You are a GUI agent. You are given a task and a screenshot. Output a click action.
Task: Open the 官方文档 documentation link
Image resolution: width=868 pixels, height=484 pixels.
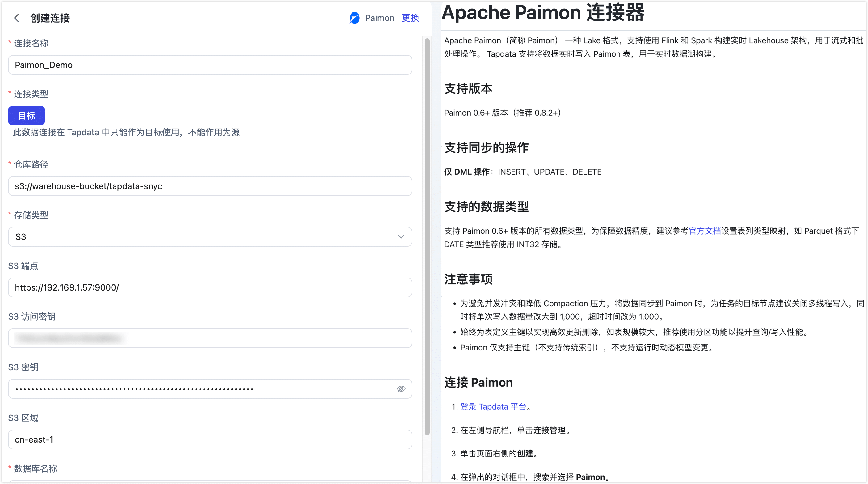point(705,231)
